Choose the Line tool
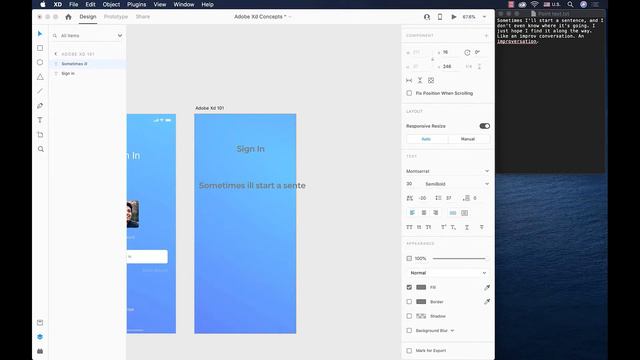This screenshot has width=640, height=360. (40, 91)
